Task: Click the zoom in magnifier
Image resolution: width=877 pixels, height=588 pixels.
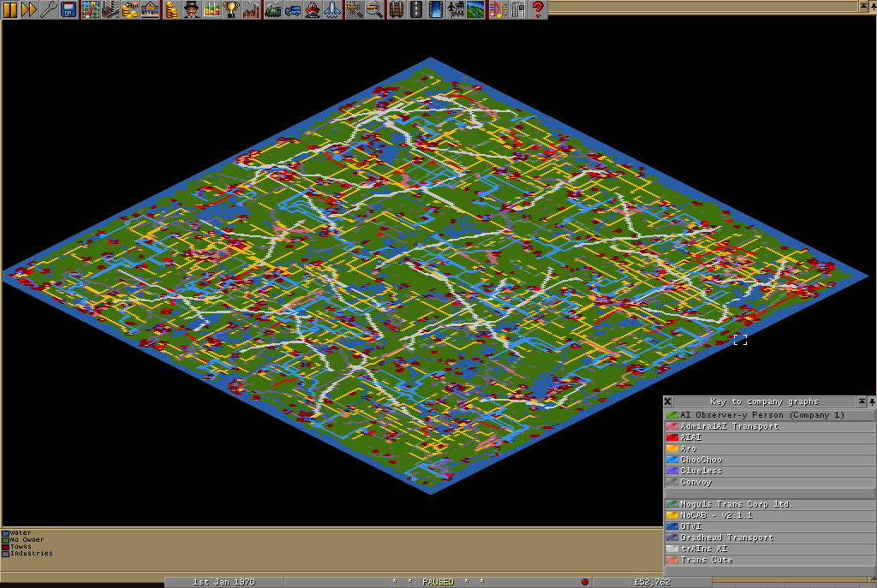Action: click(354, 9)
